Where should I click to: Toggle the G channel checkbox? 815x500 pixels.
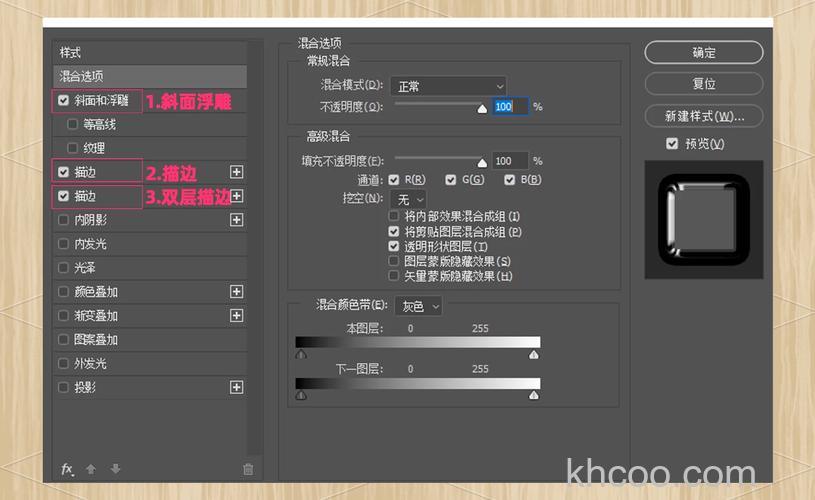451,180
